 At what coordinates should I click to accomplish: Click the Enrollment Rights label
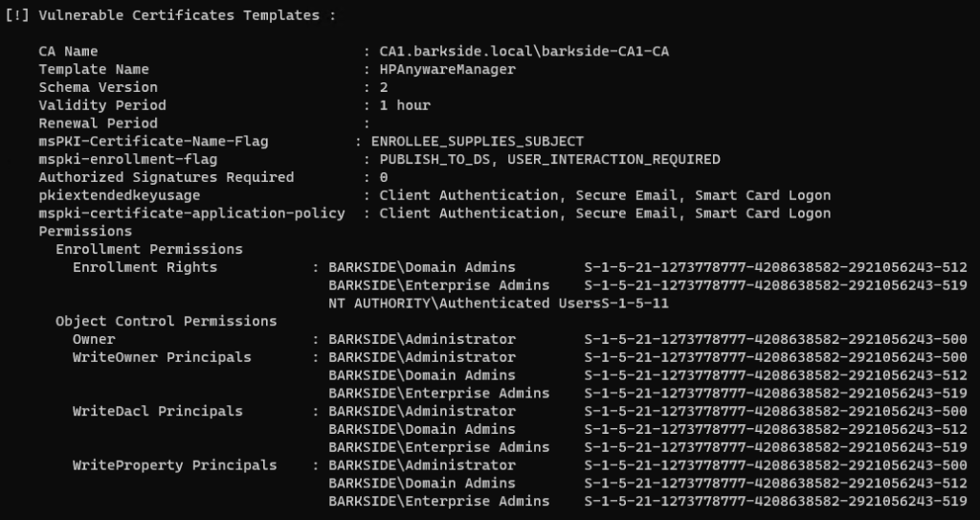145,267
